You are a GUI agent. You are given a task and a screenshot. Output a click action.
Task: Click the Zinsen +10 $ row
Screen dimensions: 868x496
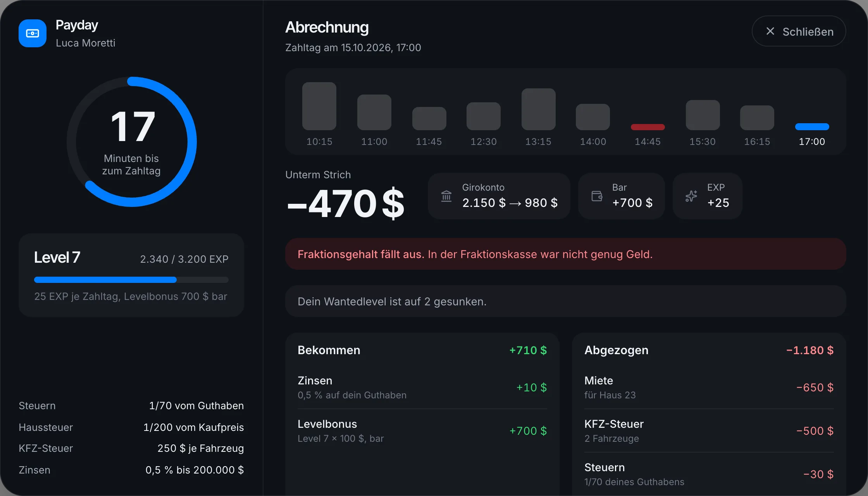tap(422, 387)
